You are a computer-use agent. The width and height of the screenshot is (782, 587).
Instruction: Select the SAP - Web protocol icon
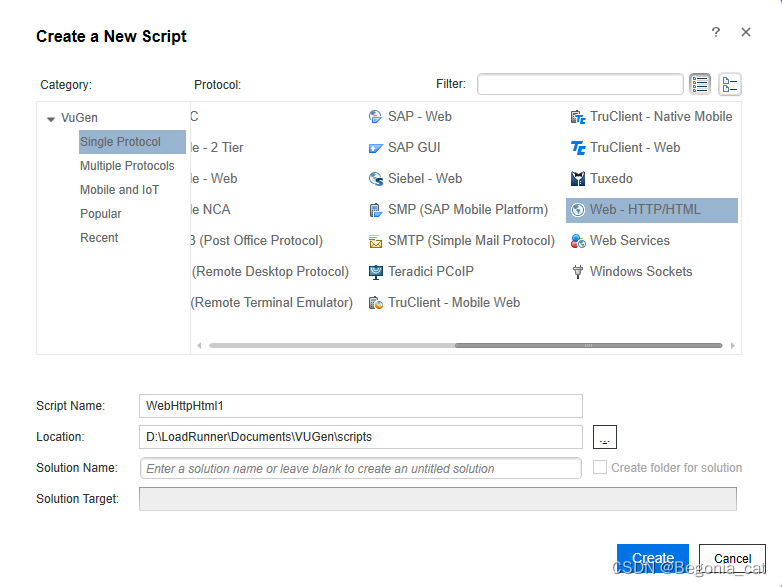coord(376,117)
